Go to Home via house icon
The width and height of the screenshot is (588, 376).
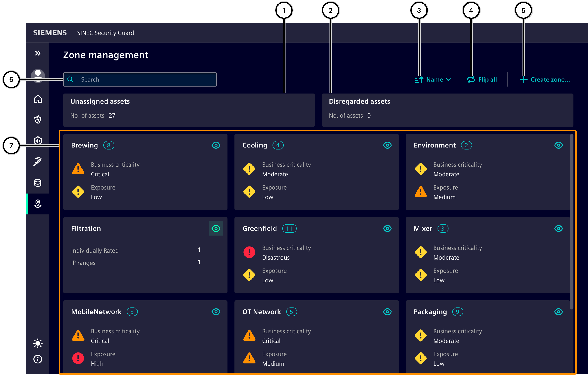coord(38,99)
